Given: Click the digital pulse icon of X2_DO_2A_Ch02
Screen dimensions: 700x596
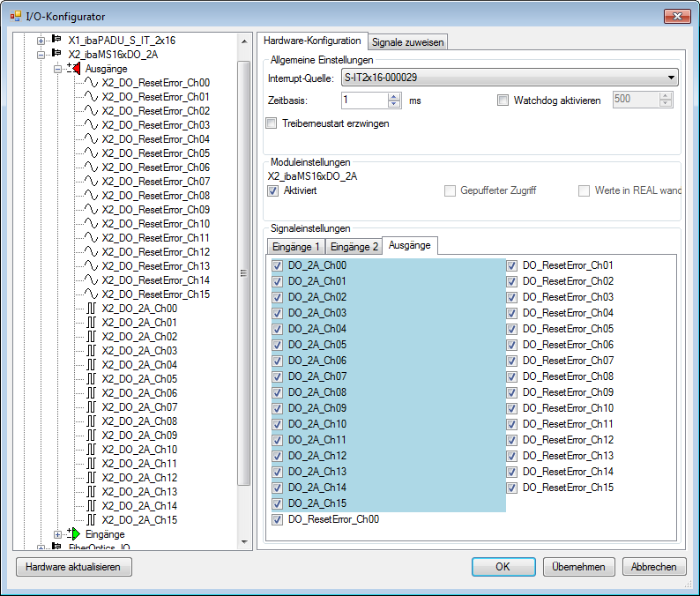Looking at the screenshot, I should [x=91, y=337].
